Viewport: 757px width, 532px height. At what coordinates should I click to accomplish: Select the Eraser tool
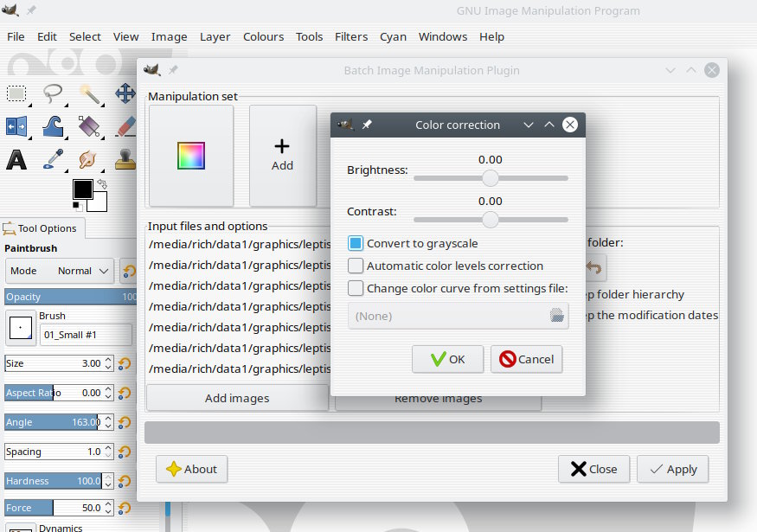tap(126, 127)
